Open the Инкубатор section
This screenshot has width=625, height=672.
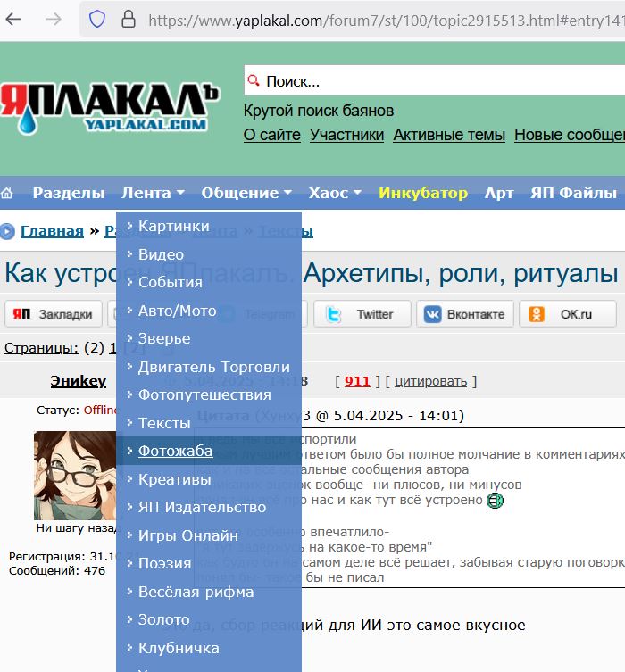423,193
